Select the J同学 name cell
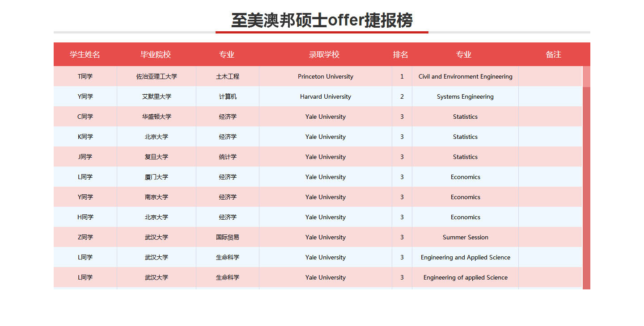This screenshot has width=644, height=326. [x=85, y=157]
